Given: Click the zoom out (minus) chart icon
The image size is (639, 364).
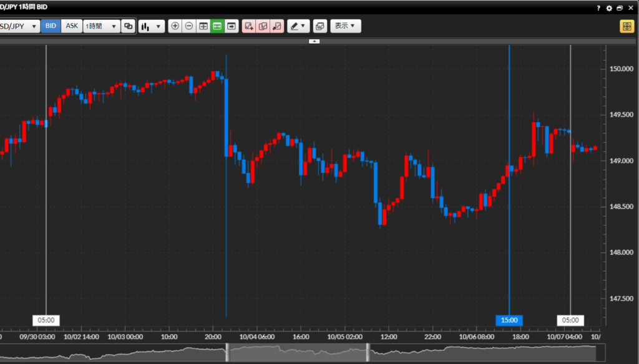Looking at the screenshot, I should [x=189, y=26].
